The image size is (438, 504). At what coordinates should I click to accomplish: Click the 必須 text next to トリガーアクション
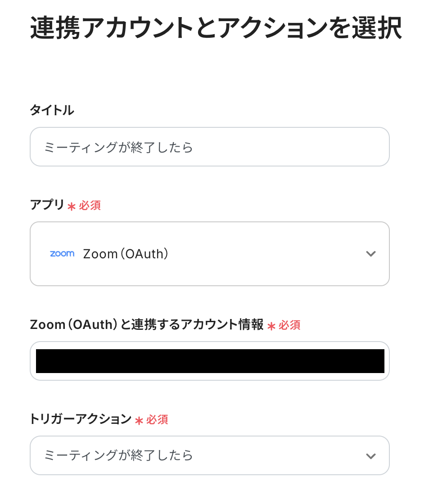tap(157, 420)
